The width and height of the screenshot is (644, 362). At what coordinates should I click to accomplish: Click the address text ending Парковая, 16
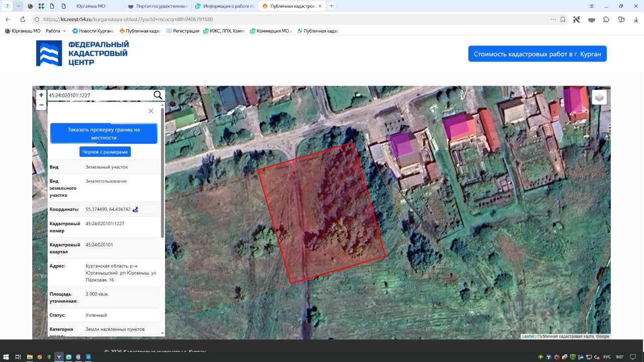tap(121, 273)
